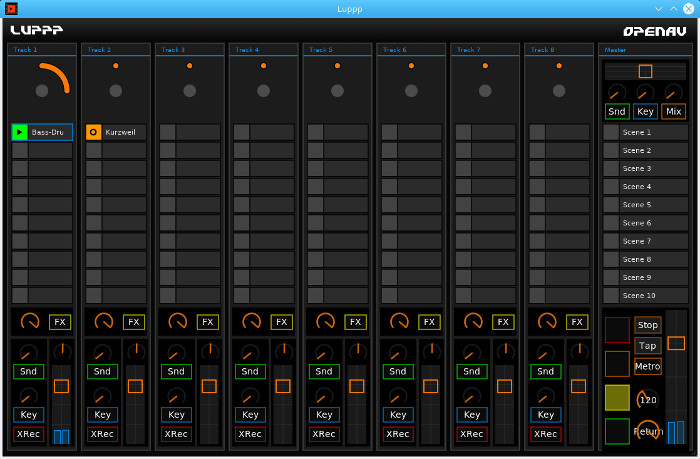Image resolution: width=700 pixels, height=459 pixels.
Task: Click the red-outlined square in master transport
Action: pos(617,330)
